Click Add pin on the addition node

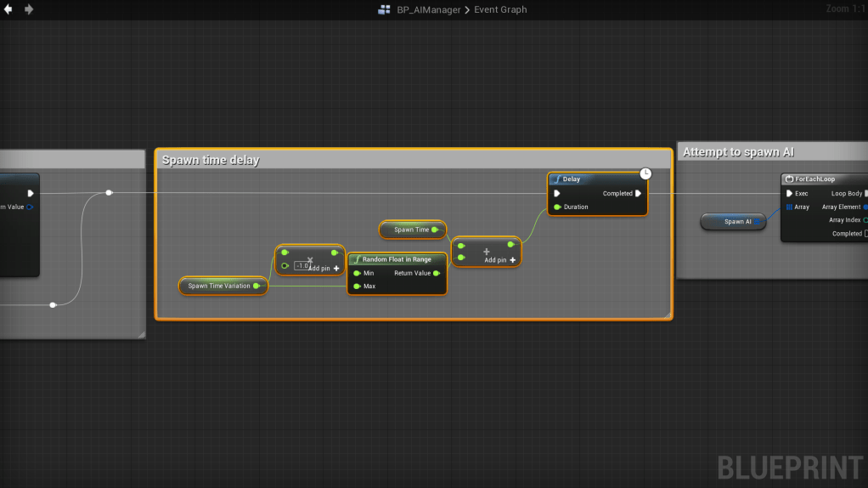[x=500, y=260]
